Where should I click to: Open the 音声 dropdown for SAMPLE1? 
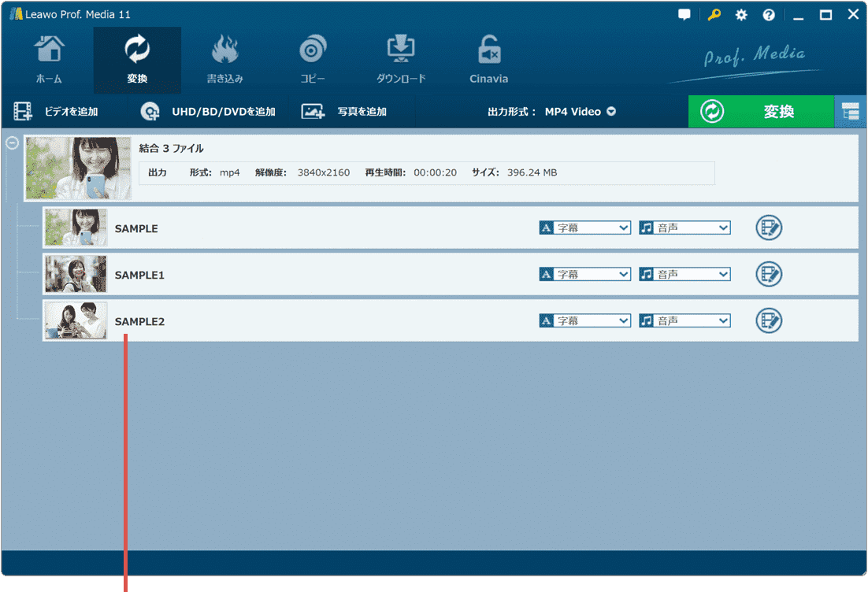pos(685,274)
